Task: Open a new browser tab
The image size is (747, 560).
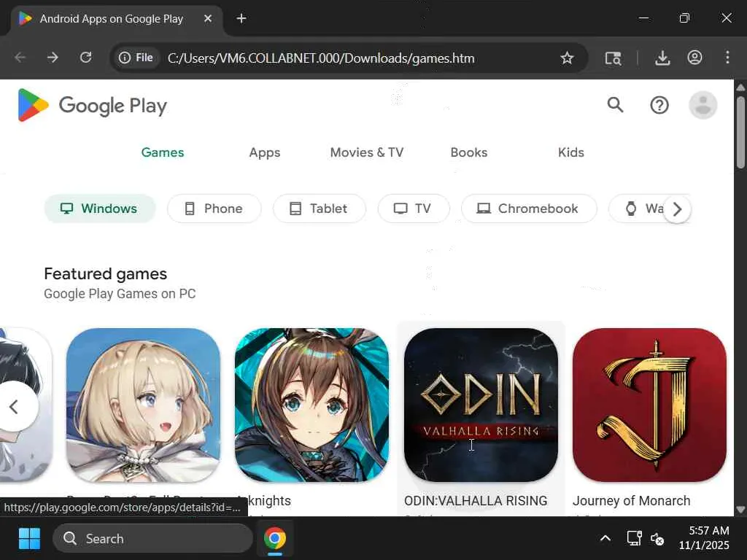Action: tap(241, 18)
